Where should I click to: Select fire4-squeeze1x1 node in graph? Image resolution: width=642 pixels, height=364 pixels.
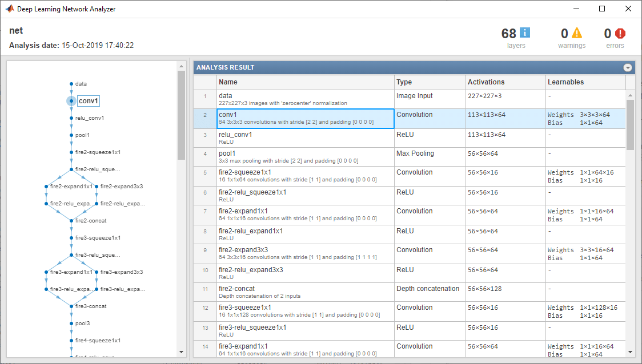(71, 340)
